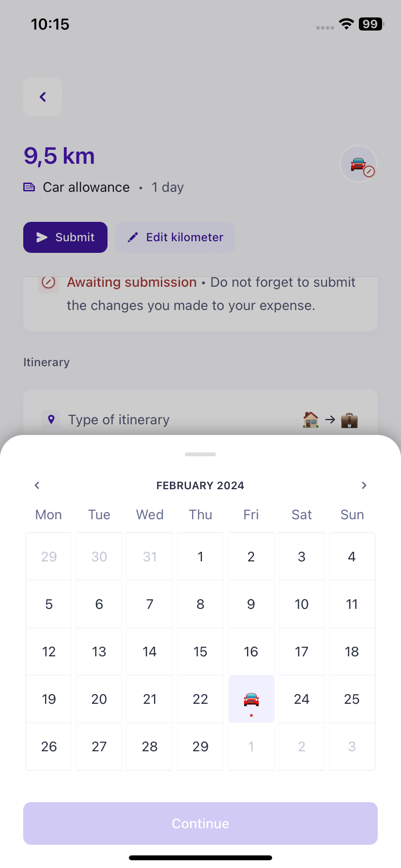Go to next month in calendar

364,485
